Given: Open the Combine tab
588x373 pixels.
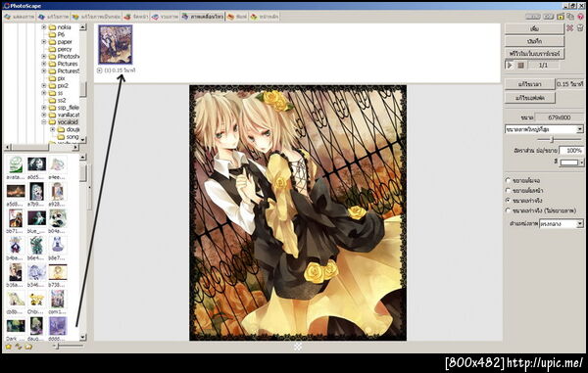Looking at the screenshot, I should click(x=165, y=17).
